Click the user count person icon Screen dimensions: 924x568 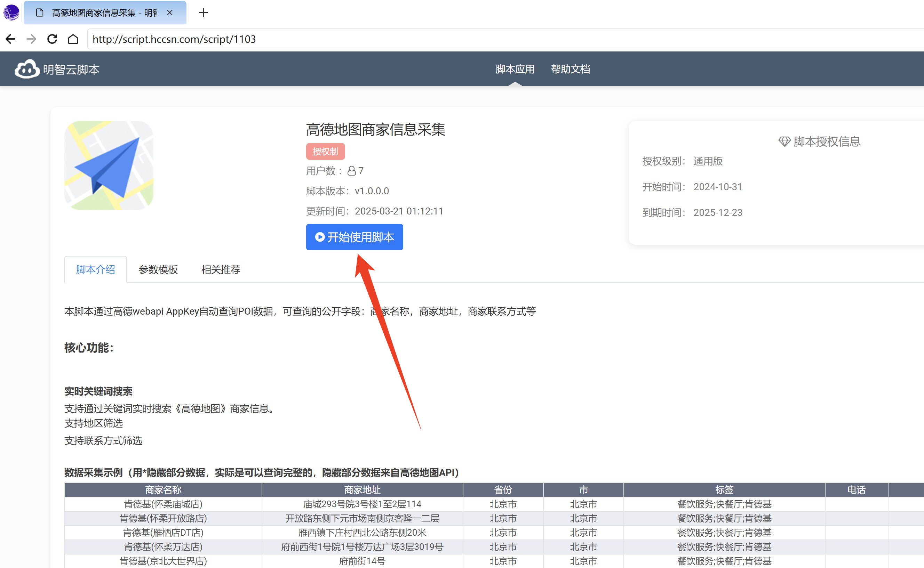[351, 171]
